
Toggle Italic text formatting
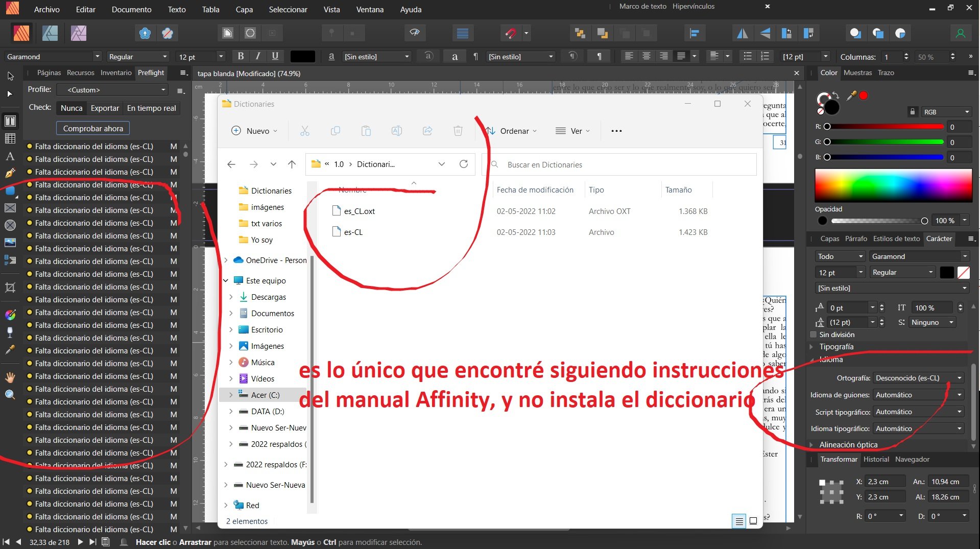click(258, 56)
